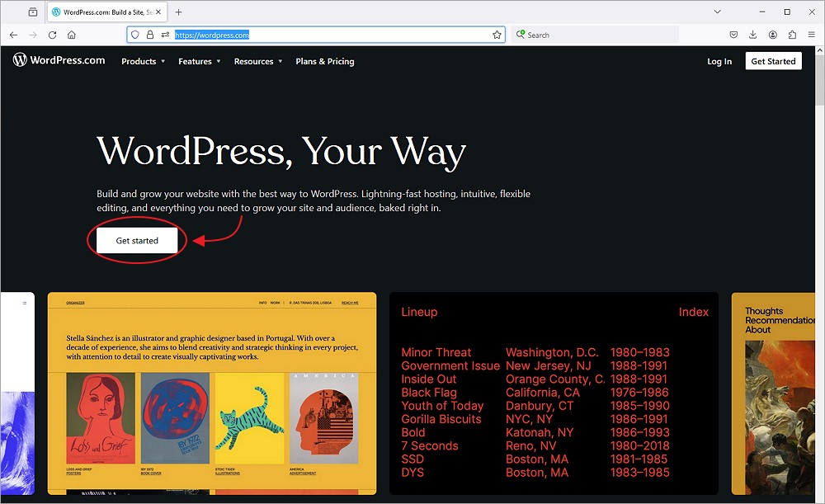Screen dimensions: 825x504
Task: Click the Firefox back arrow
Action: point(14,35)
